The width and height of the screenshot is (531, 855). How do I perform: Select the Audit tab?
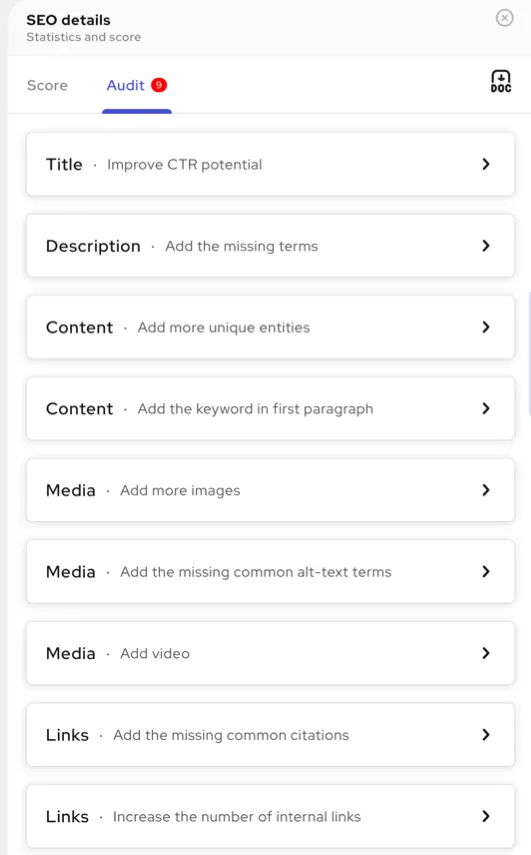[x=125, y=86]
